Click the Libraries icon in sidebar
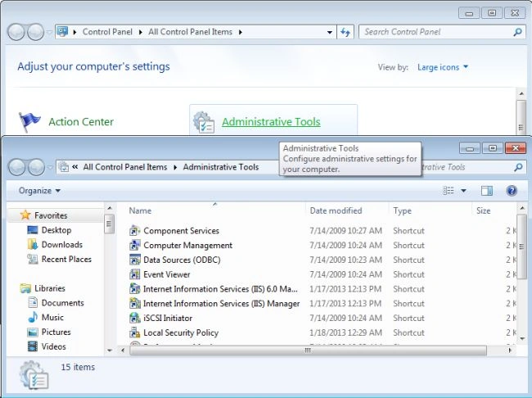The image size is (532, 398). [25, 288]
